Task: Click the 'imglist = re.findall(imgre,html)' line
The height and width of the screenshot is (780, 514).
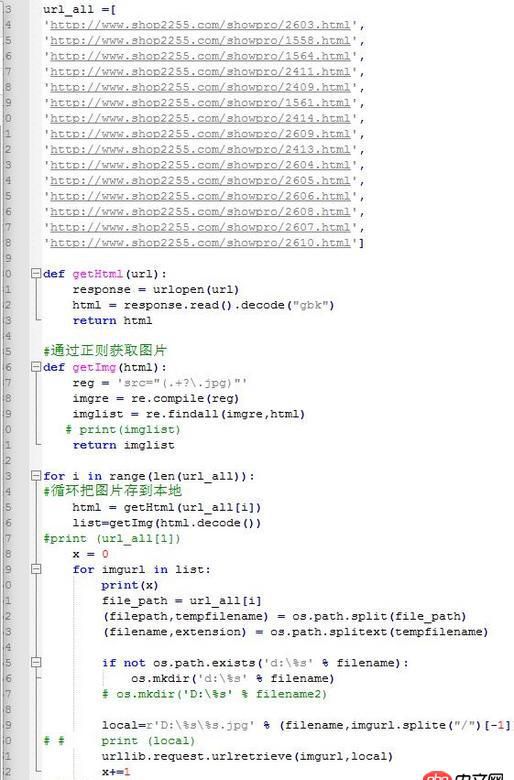Action: tap(189, 414)
